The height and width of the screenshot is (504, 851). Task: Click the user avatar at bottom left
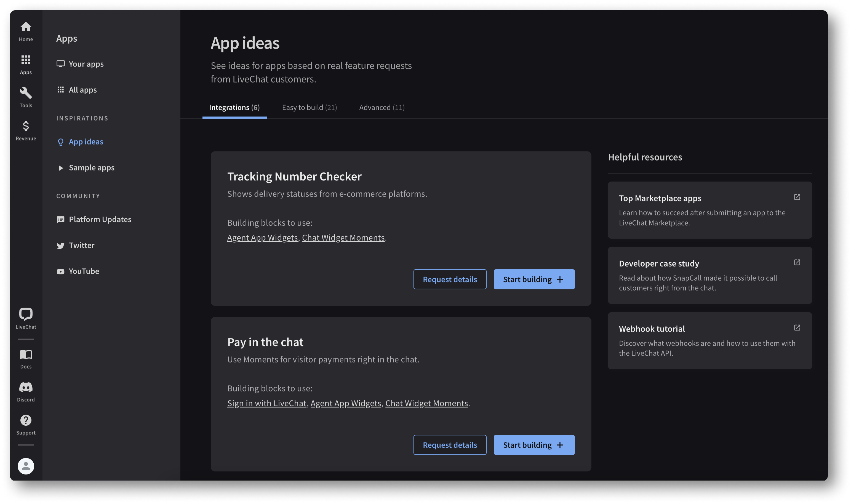click(x=26, y=466)
